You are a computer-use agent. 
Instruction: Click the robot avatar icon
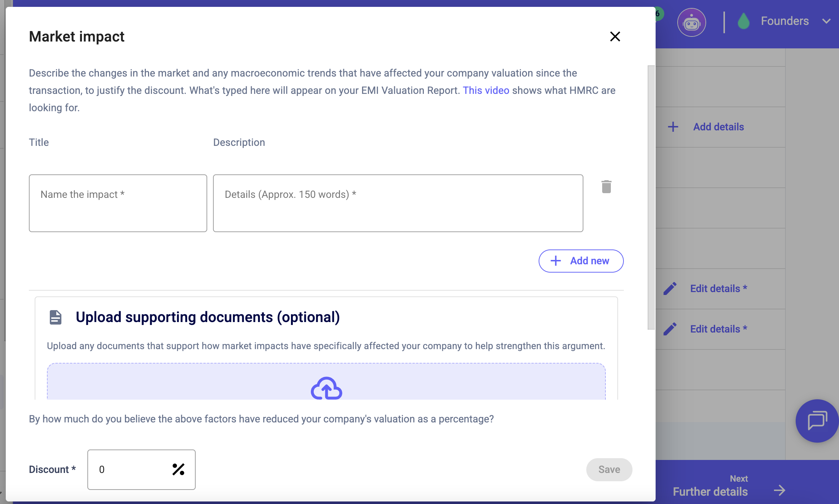[691, 22]
